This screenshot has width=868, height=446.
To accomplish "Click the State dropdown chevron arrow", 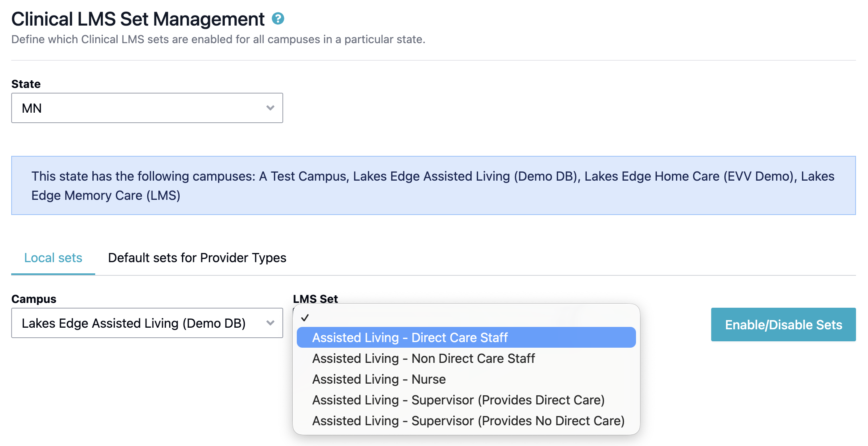I will 270,108.
